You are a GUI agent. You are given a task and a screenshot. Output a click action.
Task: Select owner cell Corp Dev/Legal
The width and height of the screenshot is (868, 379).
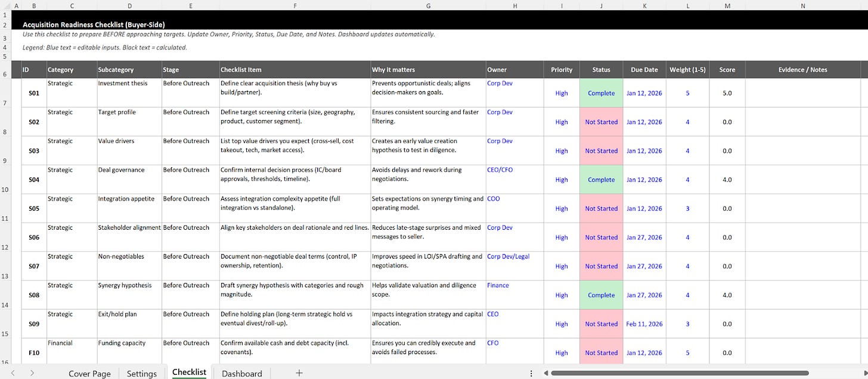514,266
